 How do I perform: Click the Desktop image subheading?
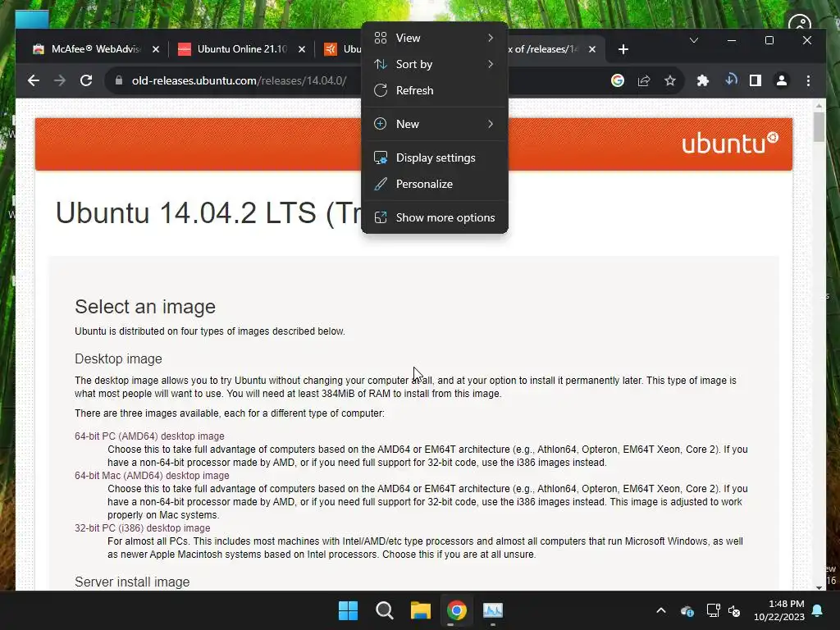pos(118,359)
